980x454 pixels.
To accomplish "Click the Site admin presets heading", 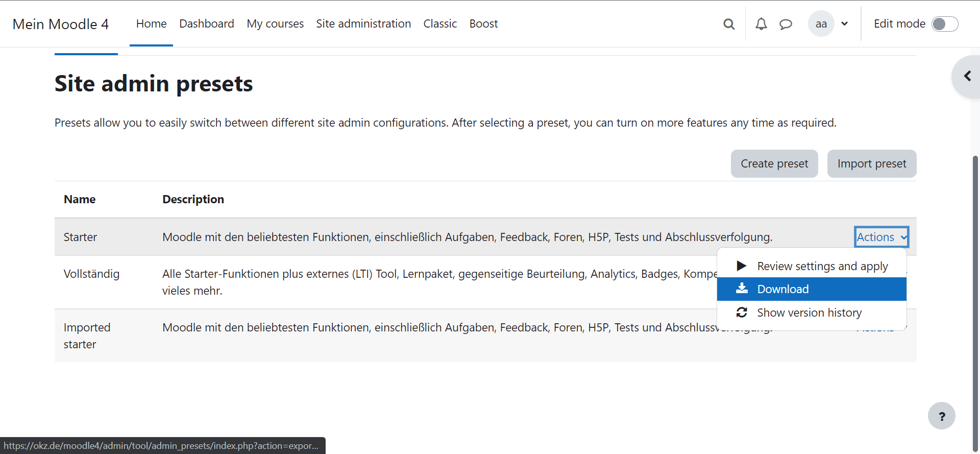I will pos(154,84).
